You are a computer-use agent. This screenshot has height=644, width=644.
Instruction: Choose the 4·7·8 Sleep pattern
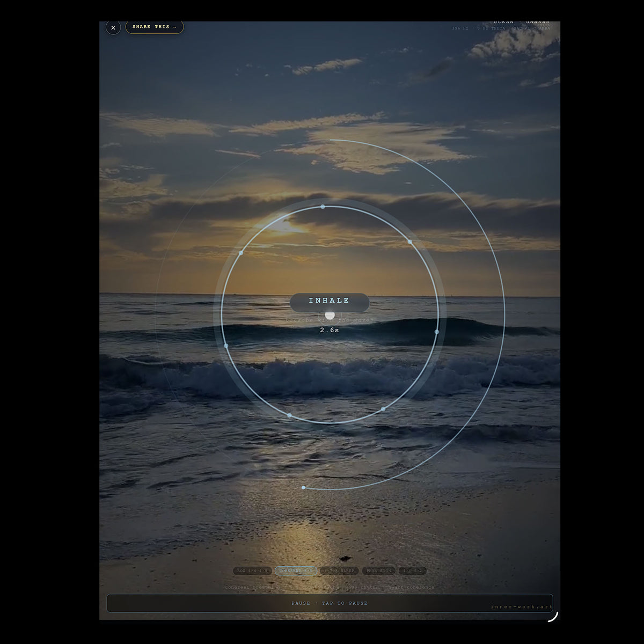point(339,571)
